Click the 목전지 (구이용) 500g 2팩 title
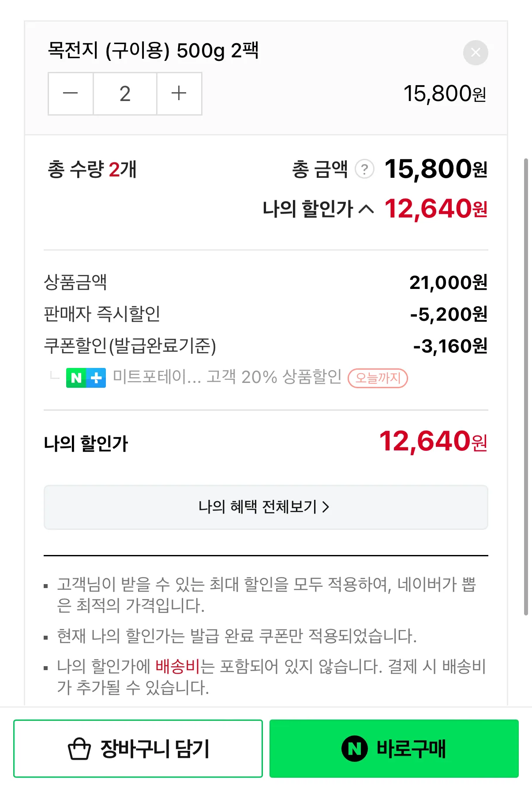The width and height of the screenshot is (532, 791). pos(153,50)
